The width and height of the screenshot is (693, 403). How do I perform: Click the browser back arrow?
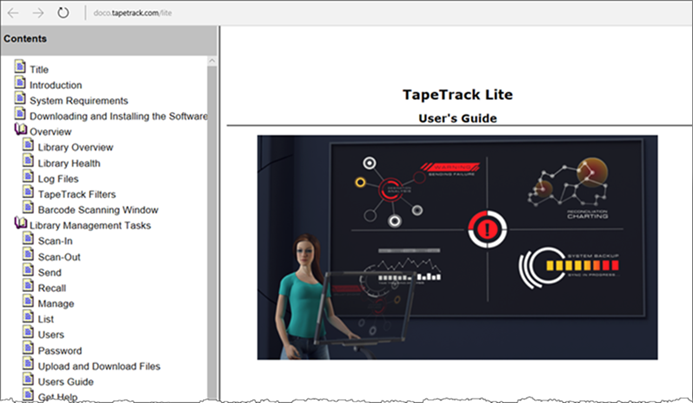coord(13,13)
